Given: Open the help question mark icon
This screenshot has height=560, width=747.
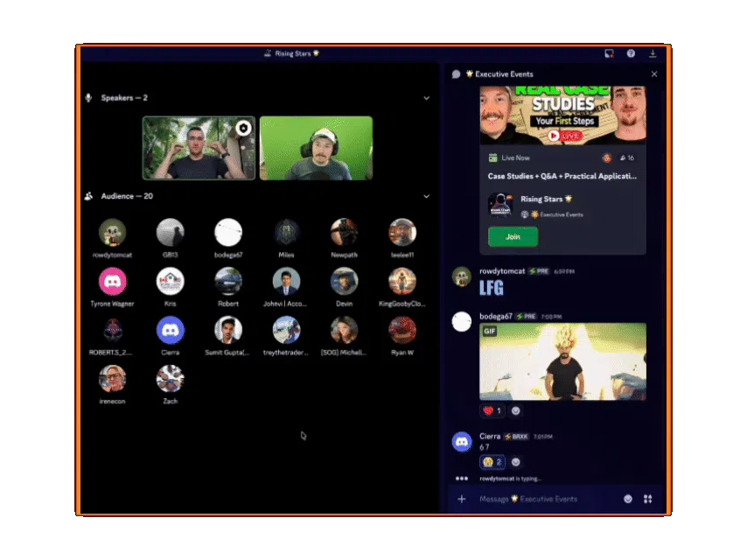Looking at the screenshot, I should coord(631,53).
